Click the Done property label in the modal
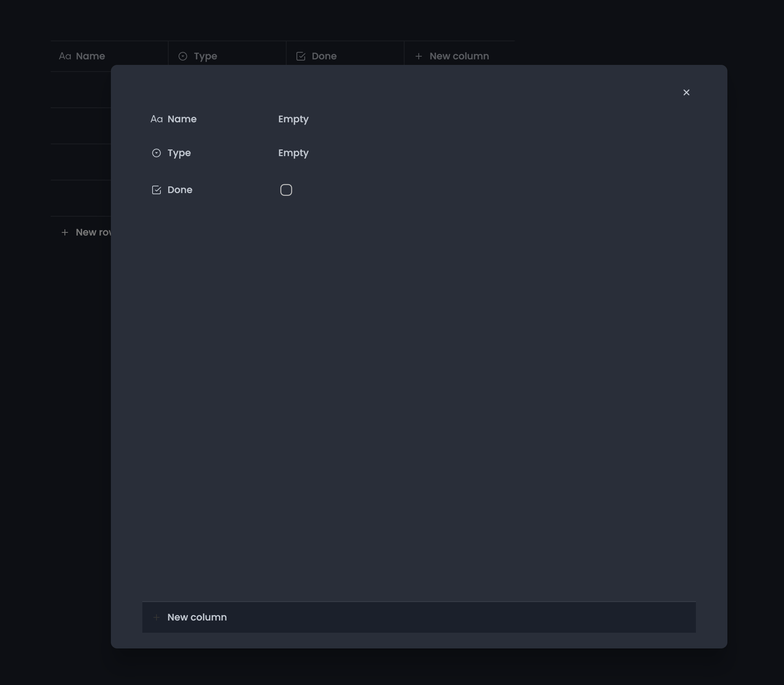Screen dimensions: 784x685 point(180,190)
